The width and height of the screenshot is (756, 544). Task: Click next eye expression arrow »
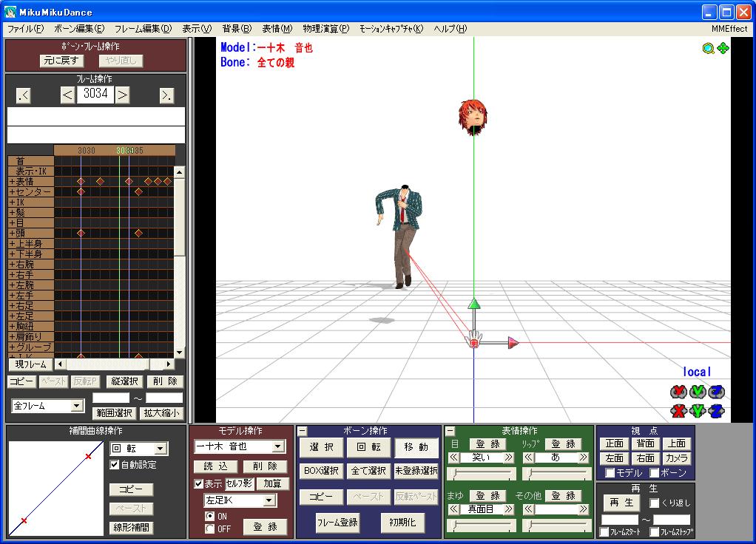coord(508,458)
